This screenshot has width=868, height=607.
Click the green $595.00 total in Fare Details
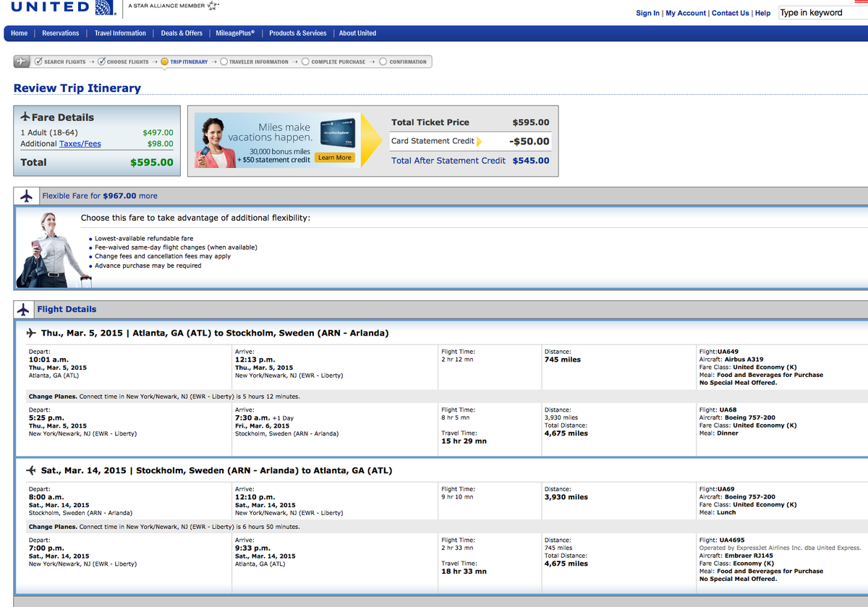click(x=152, y=163)
